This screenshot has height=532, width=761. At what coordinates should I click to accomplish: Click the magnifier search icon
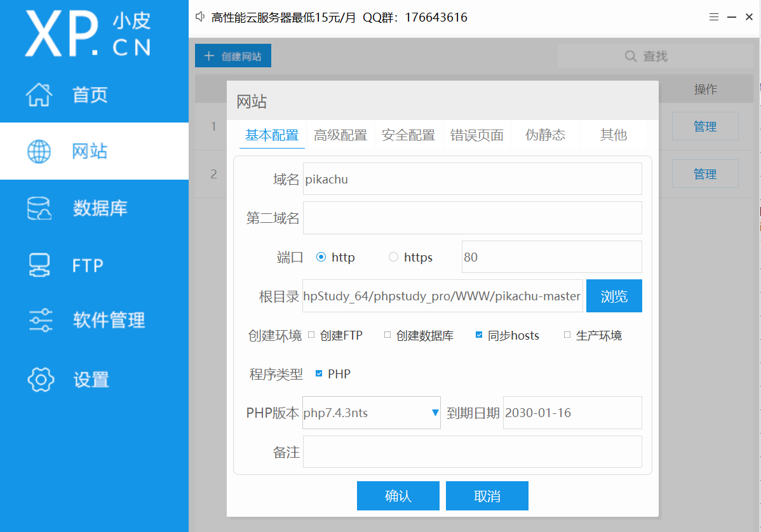630,57
